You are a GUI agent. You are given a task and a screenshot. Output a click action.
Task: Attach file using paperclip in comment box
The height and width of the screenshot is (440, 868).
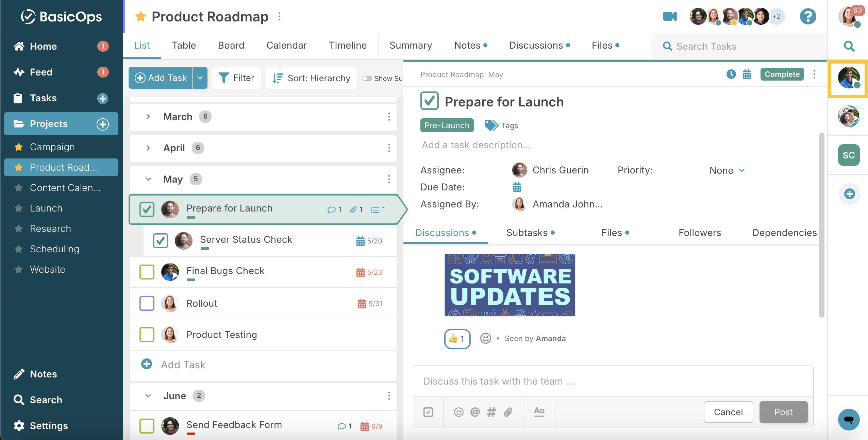[x=508, y=412]
